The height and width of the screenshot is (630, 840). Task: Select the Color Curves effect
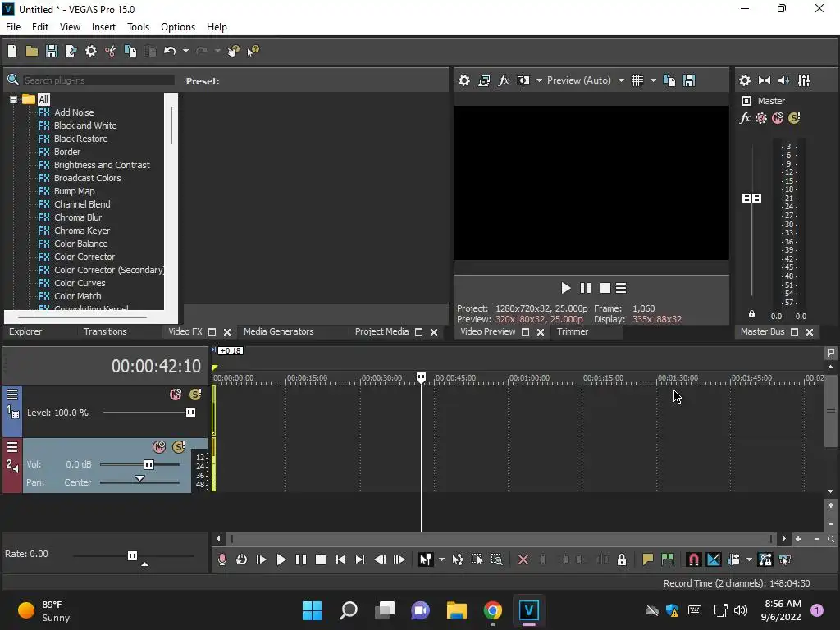[x=80, y=283]
